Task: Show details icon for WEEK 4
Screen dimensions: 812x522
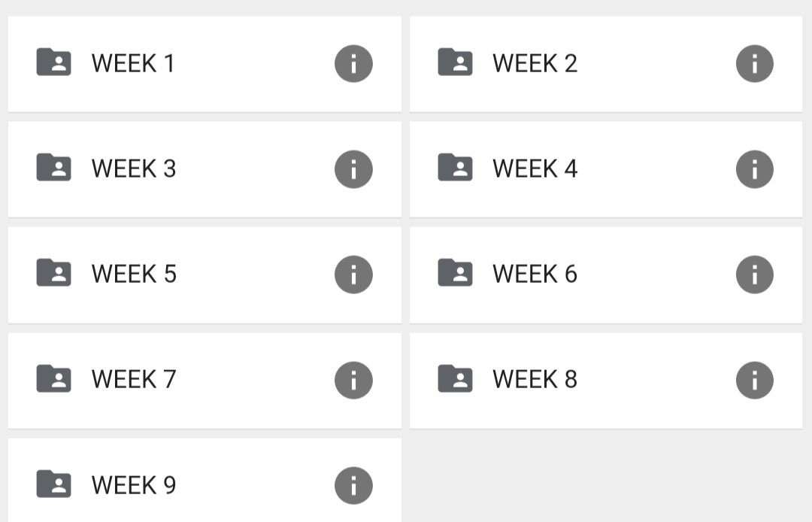Action: click(755, 169)
